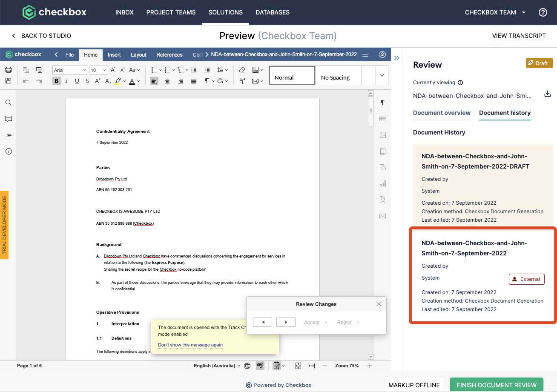Switch to Document overview tab
The image size is (557, 392).
[442, 113]
